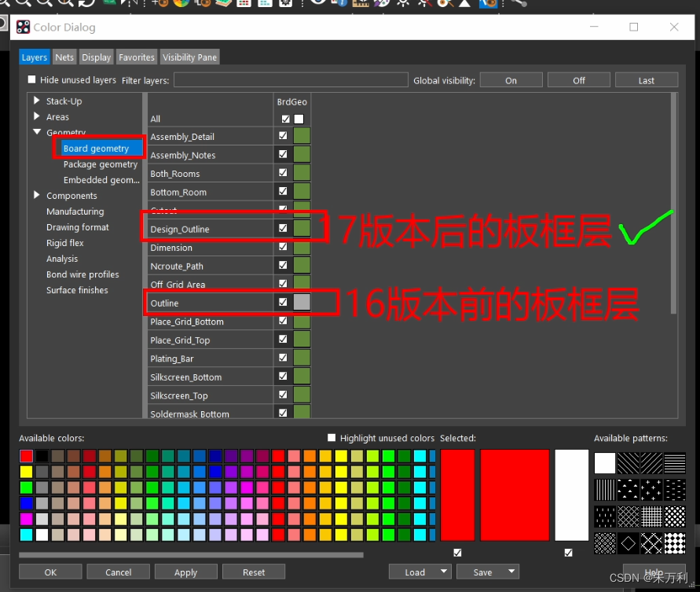The image size is (700, 592).
Task: Uncheck BrdGeo visibility for Design_Outline
Action: click(282, 227)
